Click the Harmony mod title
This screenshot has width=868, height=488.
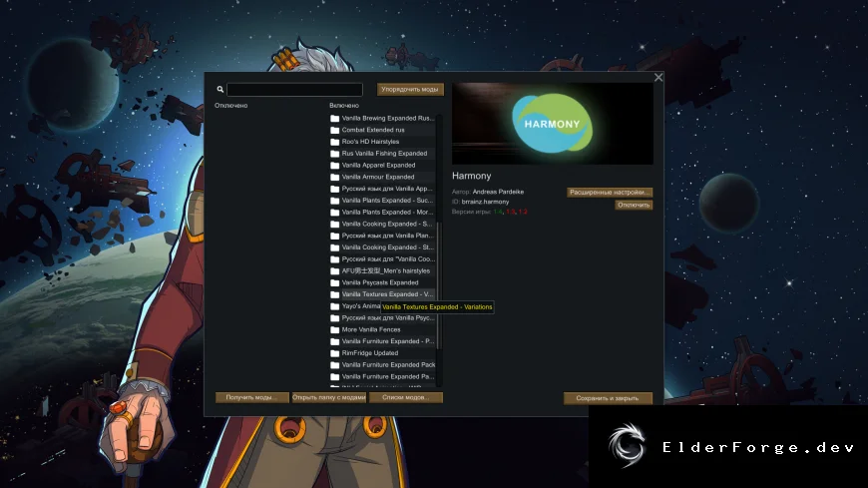pos(471,176)
